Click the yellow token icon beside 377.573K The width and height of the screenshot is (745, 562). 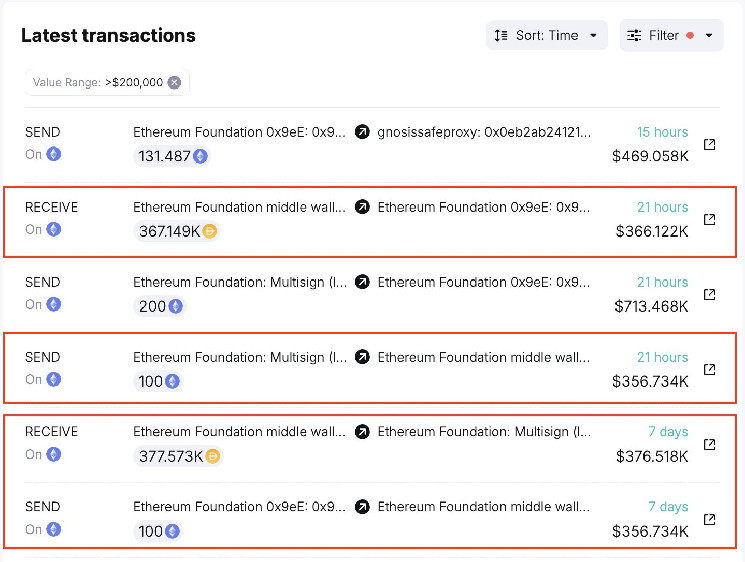[x=212, y=456]
